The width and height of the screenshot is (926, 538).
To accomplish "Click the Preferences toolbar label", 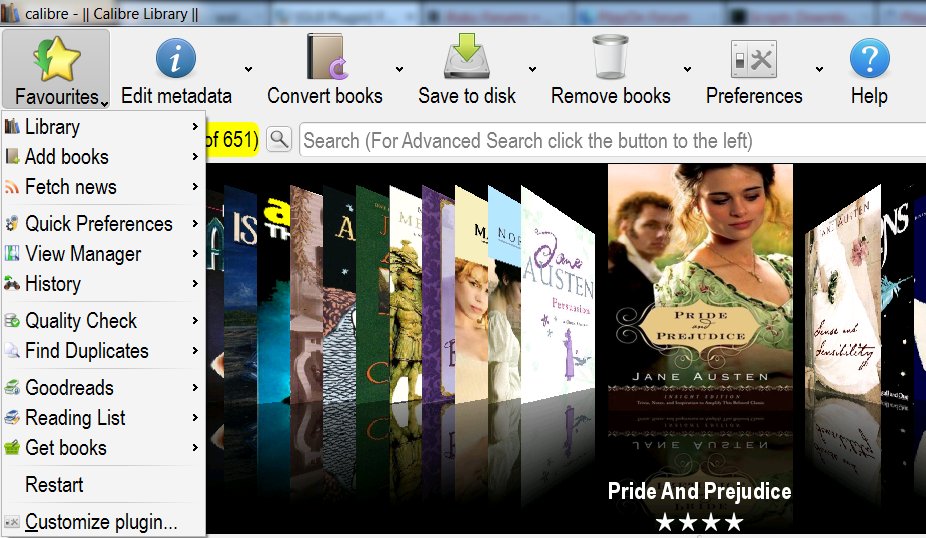I will [754, 96].
